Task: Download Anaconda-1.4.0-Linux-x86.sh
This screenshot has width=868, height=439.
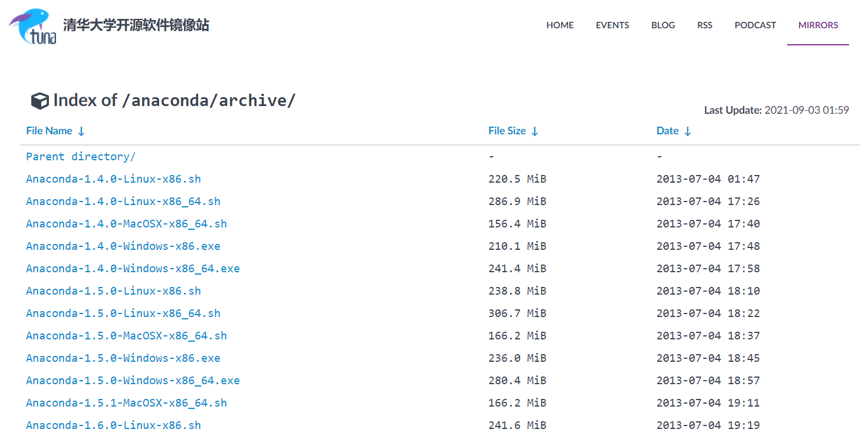Action: 113,179
